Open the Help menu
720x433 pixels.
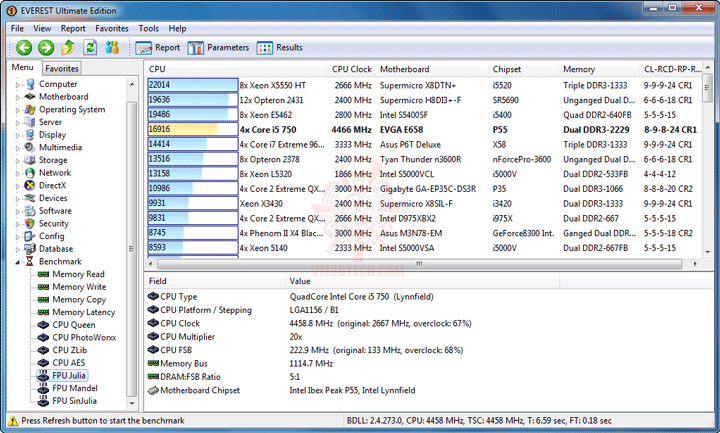(x=177, y=28)
